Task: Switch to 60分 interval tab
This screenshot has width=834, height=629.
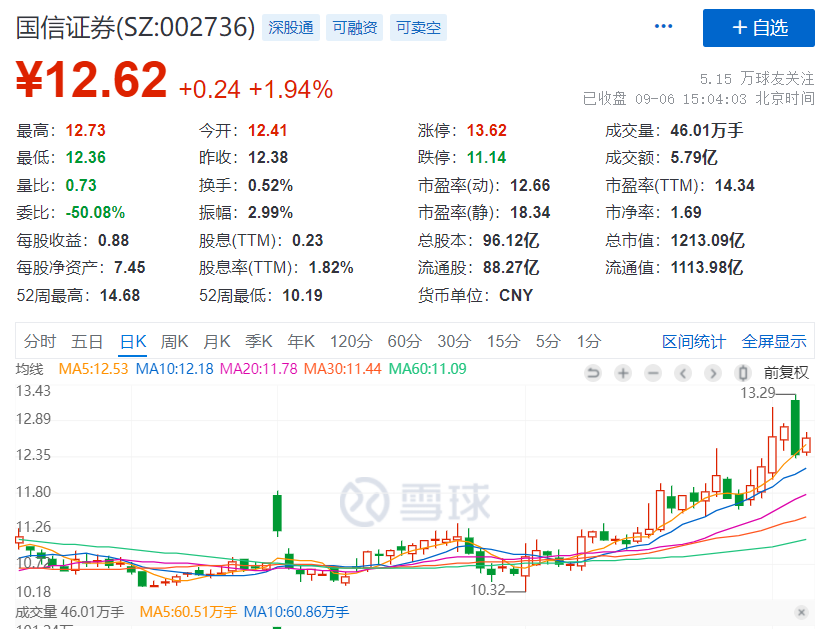Action: pyautogui.click(x=405, y=341)
